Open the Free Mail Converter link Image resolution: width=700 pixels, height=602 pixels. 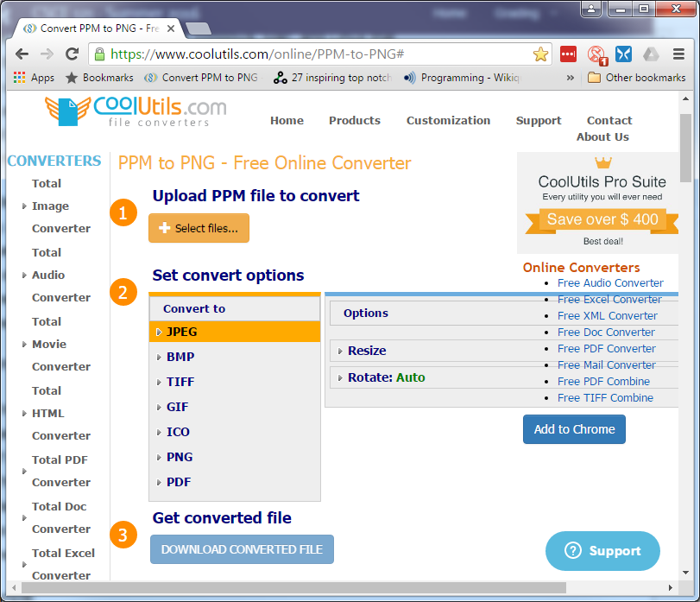click(x=606, y=365)
